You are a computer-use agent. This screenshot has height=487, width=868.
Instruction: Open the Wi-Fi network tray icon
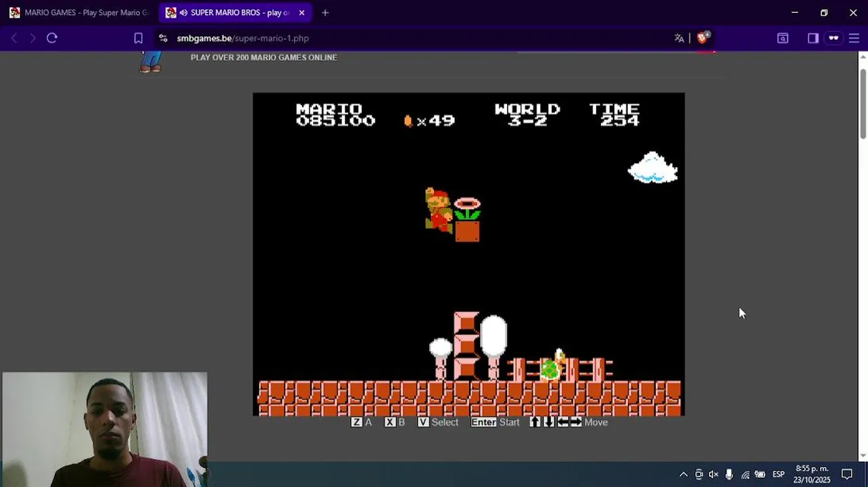745,474
